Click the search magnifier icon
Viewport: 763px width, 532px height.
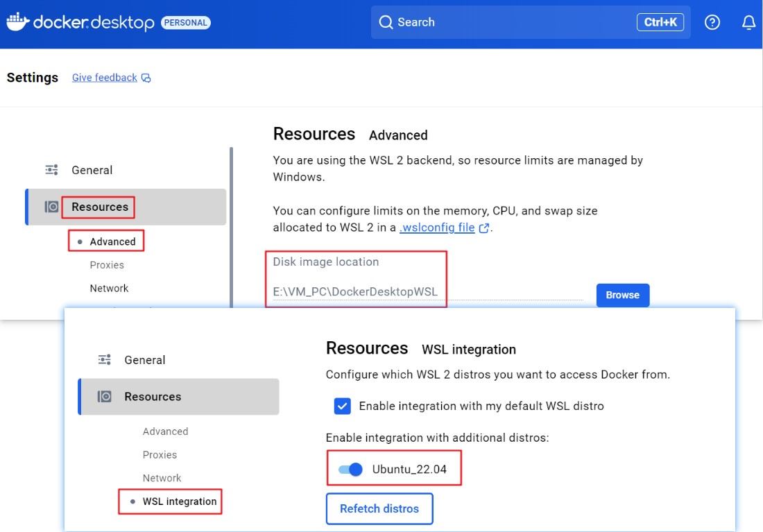386,22
